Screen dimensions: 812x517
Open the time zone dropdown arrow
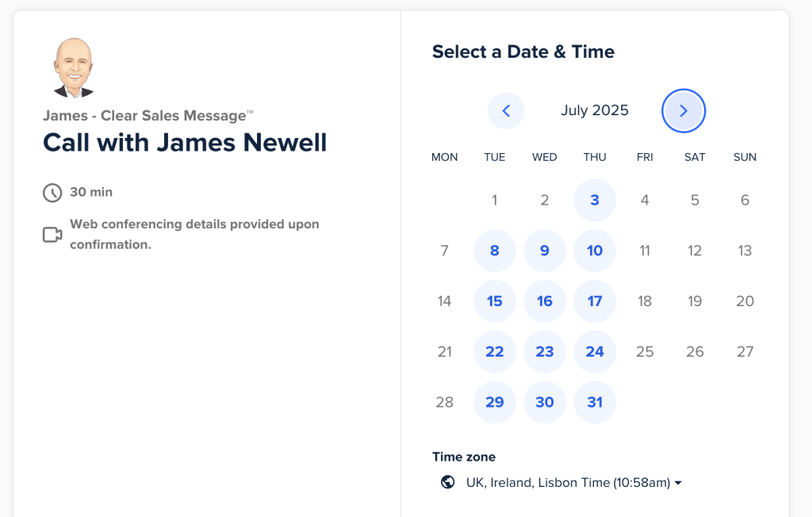[678, 483]
